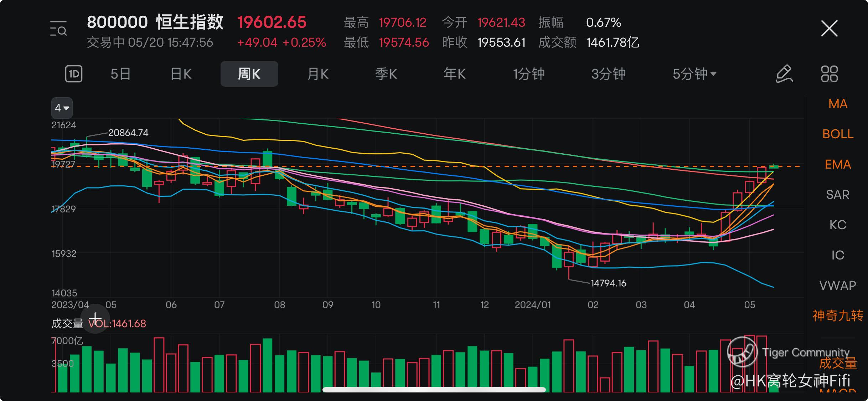The height and width of the screenshot is (401, 868).
Task: Select the drawing pencil tool
Action: pos(784,74)
